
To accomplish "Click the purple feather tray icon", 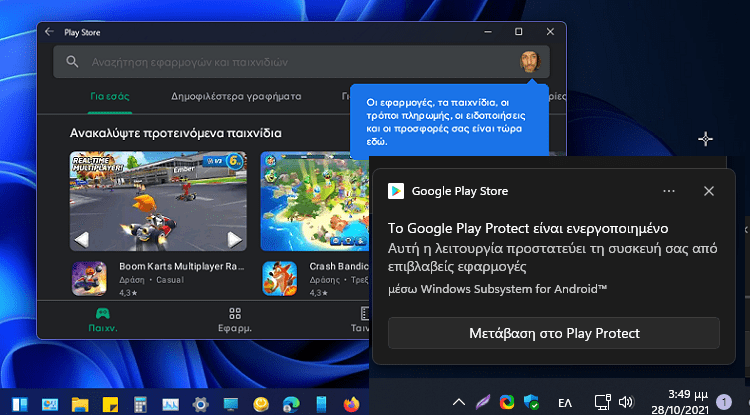I will pos(483,402).
